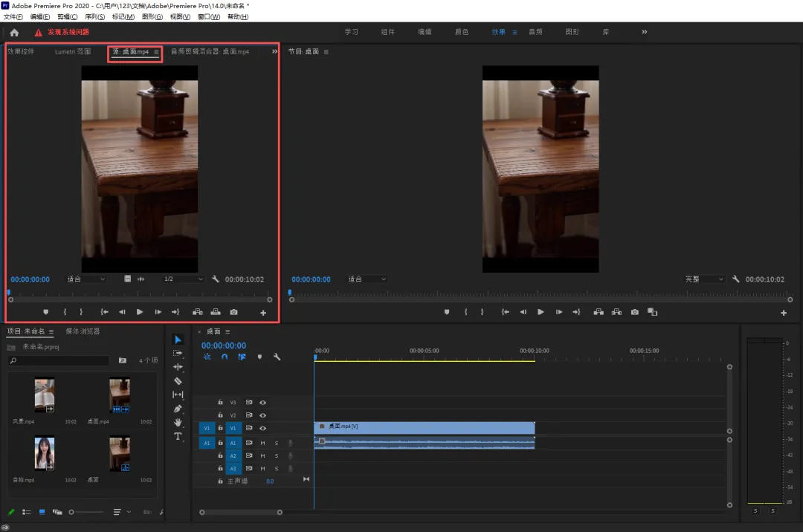Image resolution: width=803 pixels, height=532 pixels.
Task: Select the Pen tool
Action: pos(178,409)
